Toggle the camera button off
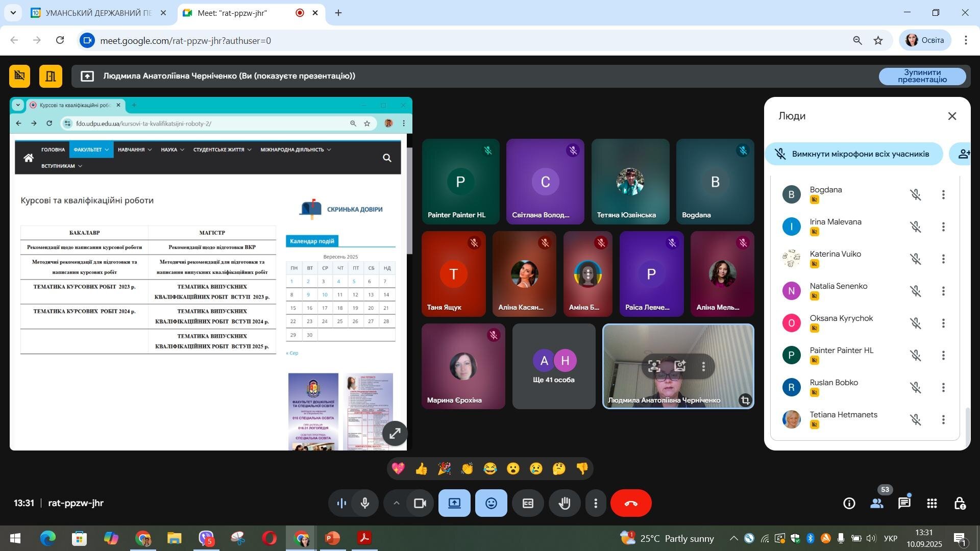This screenshot has height=551, width=980. [x=420, y=503]
